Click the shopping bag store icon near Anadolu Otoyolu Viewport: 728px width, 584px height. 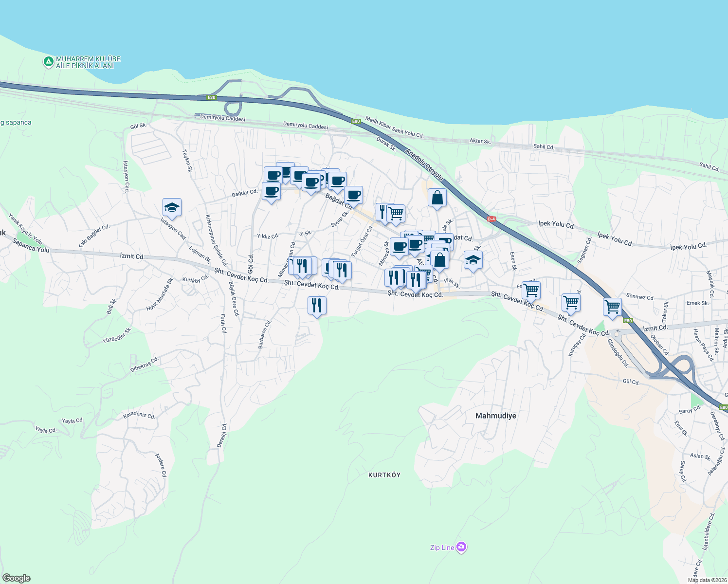[437, 198]
